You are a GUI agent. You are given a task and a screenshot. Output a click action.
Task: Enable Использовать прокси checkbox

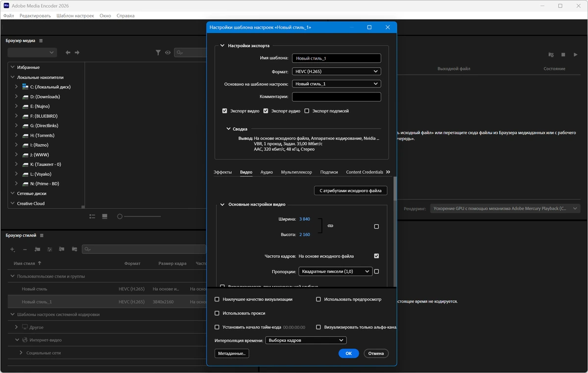(217, 313)
